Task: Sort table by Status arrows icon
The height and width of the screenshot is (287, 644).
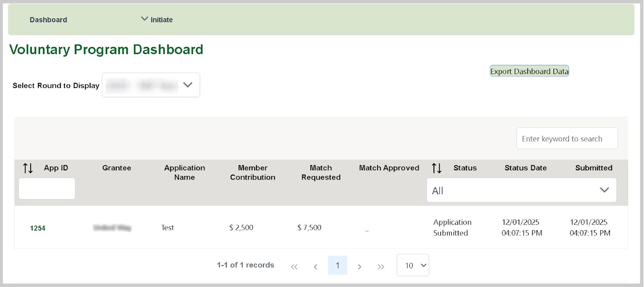Action: tap(437, 168)
